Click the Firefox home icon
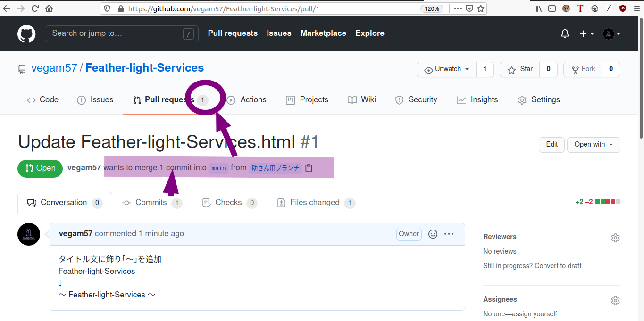 [49, 8]
